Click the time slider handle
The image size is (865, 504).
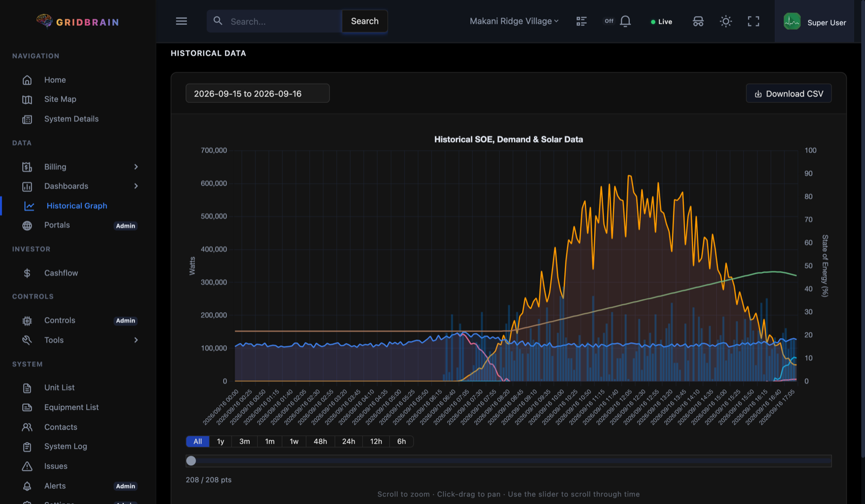point(191,461)
